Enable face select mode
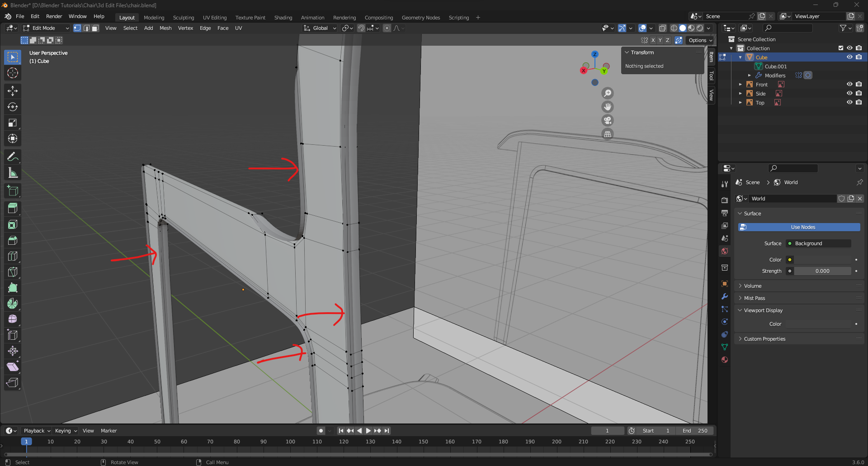This screenshot has height=466, width=868. coord(95,28)
